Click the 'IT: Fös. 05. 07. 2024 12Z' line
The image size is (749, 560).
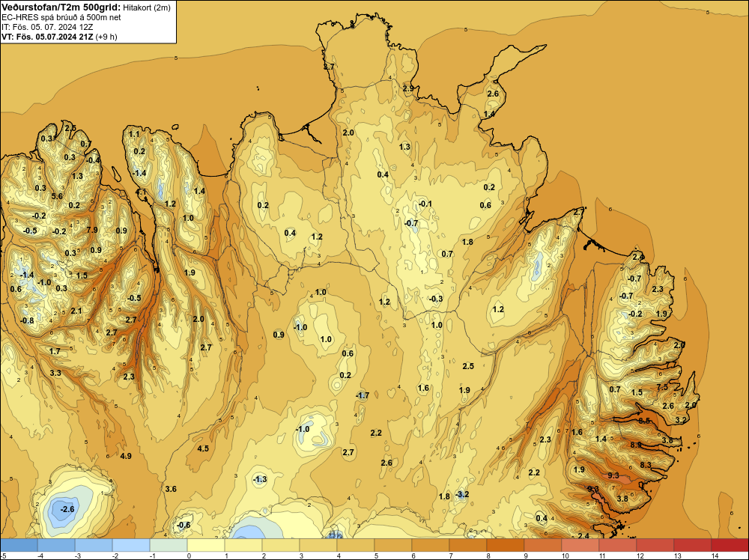47,27
